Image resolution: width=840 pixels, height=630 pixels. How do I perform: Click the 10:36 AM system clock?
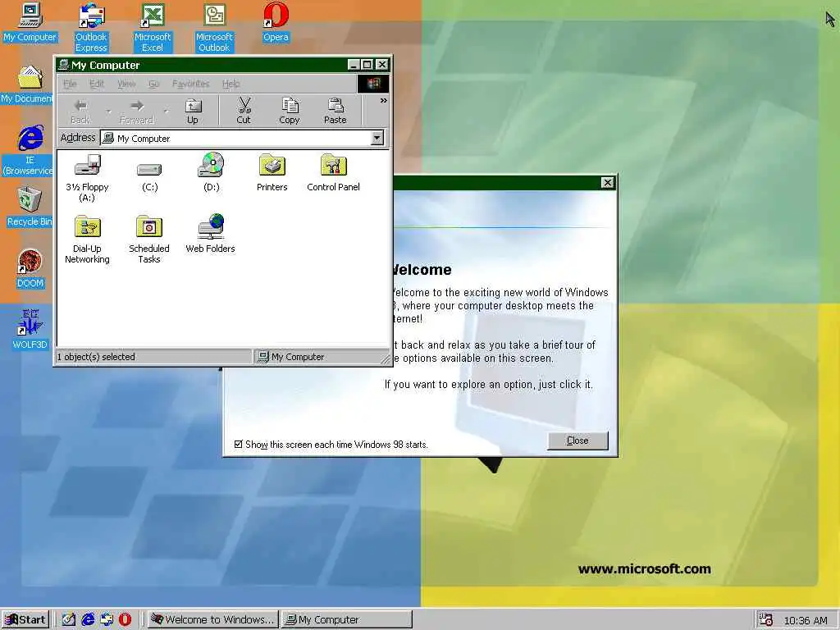click(806, 620)
